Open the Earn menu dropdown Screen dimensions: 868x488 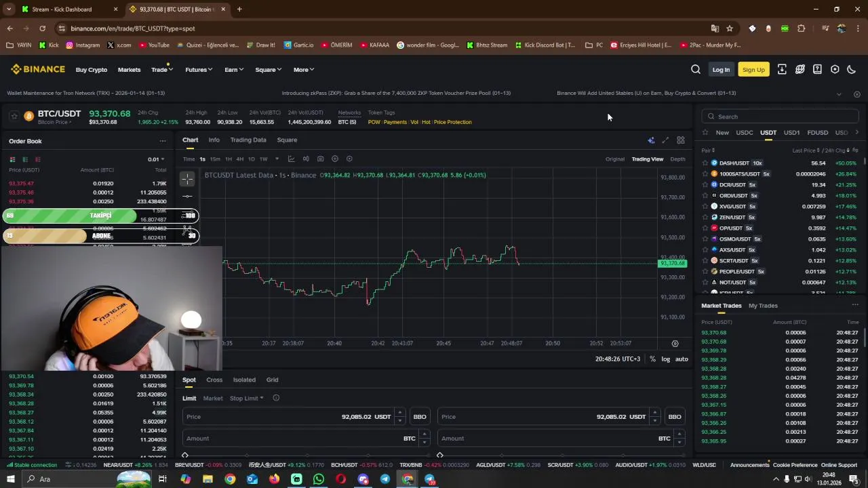(234, 70)
